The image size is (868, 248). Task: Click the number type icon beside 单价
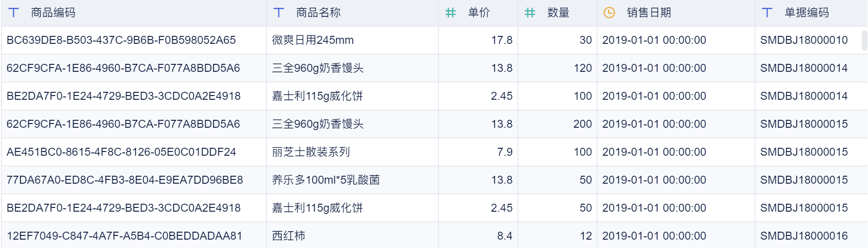(x=451, y=13)
